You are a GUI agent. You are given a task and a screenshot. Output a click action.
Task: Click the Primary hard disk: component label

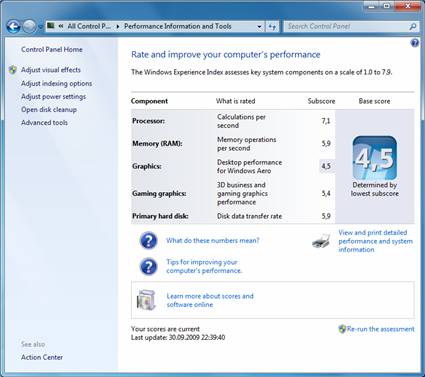point(160,216)
